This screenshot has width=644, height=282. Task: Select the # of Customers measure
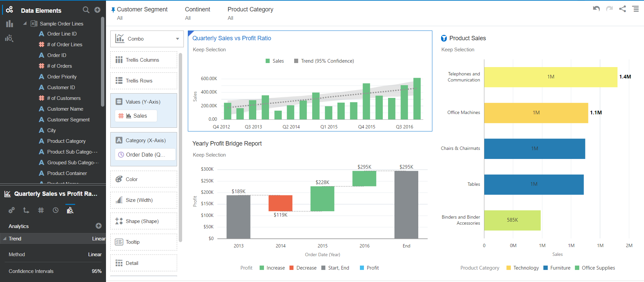click(64, 98)
